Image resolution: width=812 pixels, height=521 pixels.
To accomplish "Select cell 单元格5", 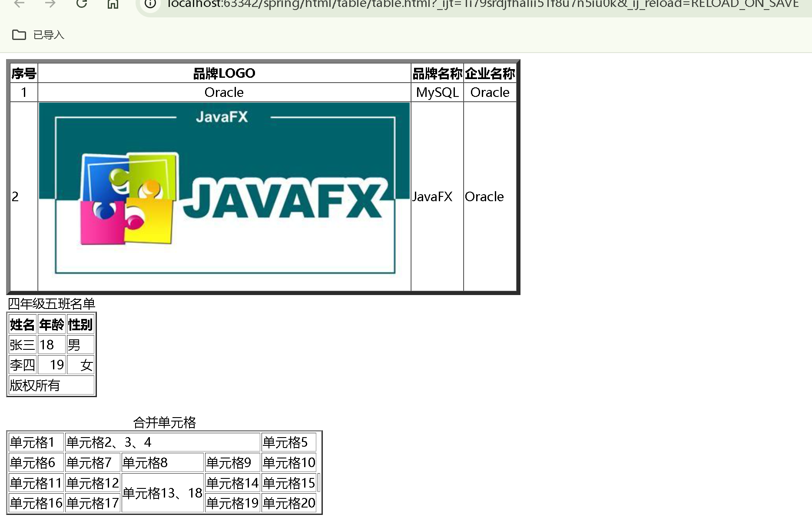I will pos(288,442).
